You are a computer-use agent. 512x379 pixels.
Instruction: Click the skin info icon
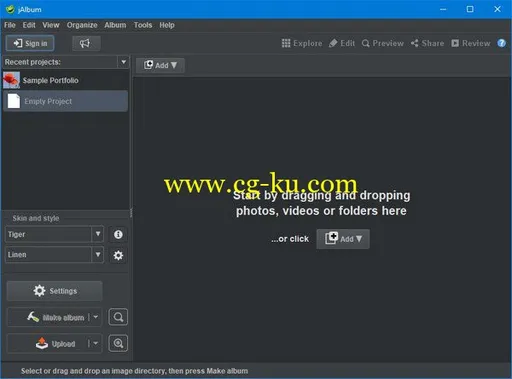(118, 234)
